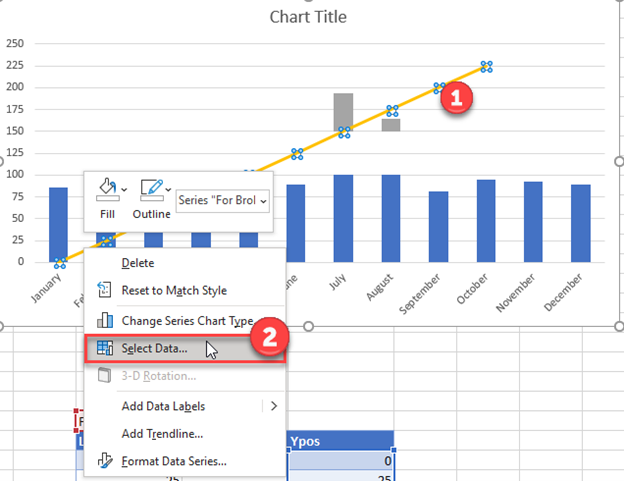Select the blue November column
This screenshot has height=481, width=624.
533,222
